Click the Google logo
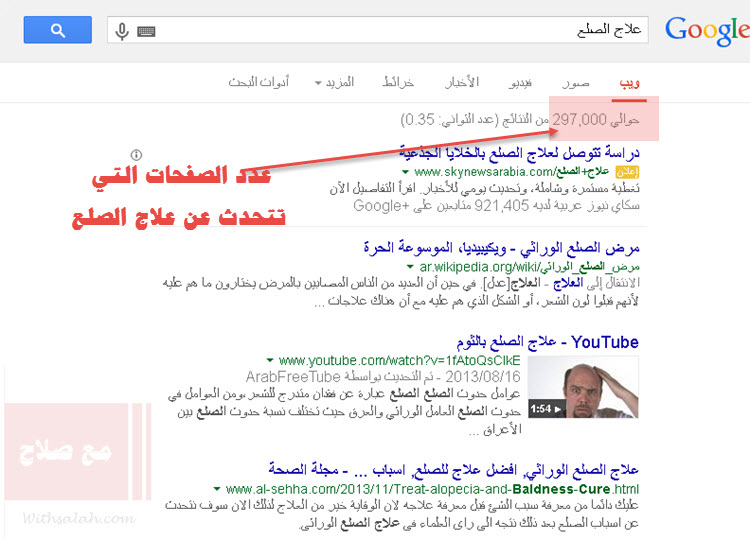This screenshot has height=540, width=750. pyautogui.click(x=706, y=31)
